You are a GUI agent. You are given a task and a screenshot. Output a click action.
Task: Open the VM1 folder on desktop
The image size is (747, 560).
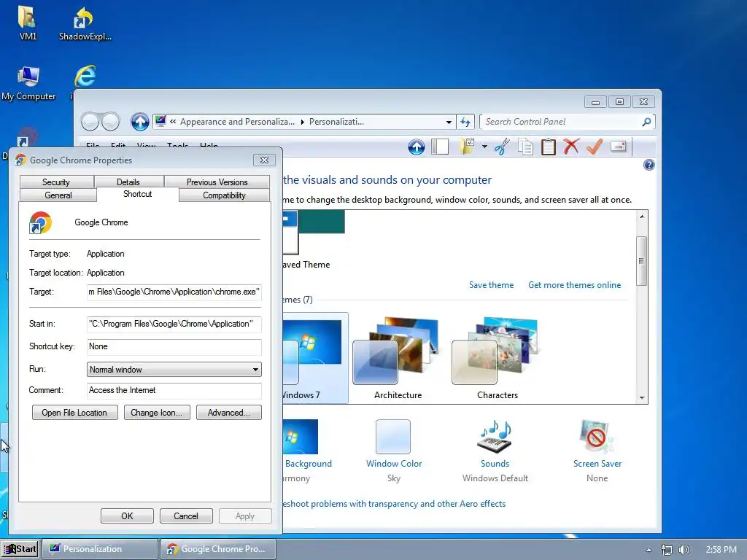(x=28, y=23)
